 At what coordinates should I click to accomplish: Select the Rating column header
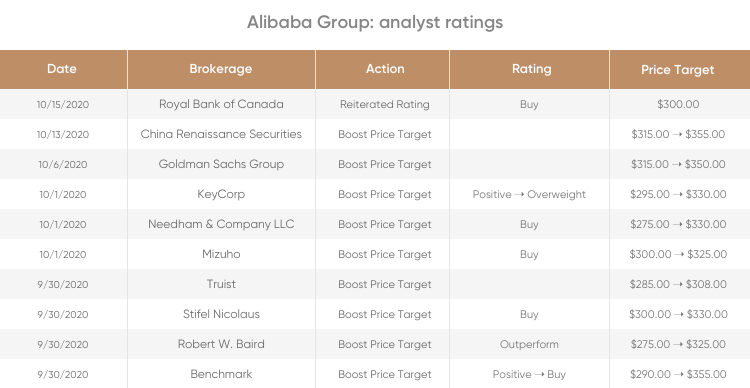click(x=529, y=69)
